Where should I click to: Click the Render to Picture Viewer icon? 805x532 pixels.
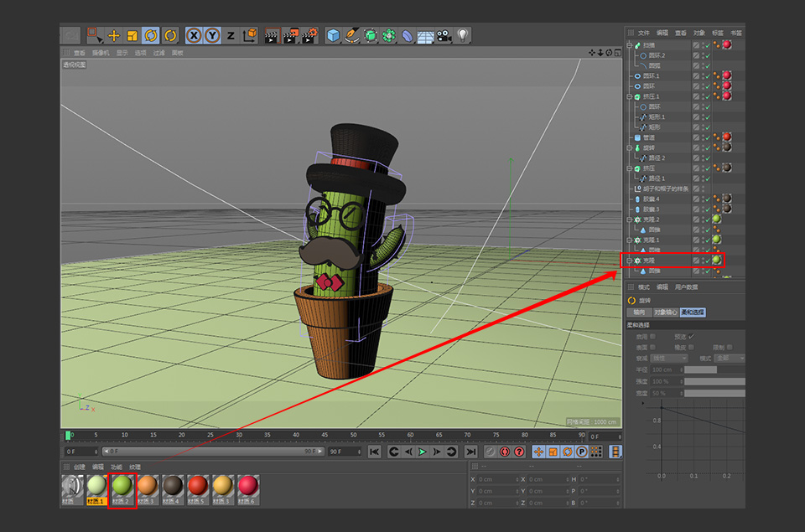point(292,35)
